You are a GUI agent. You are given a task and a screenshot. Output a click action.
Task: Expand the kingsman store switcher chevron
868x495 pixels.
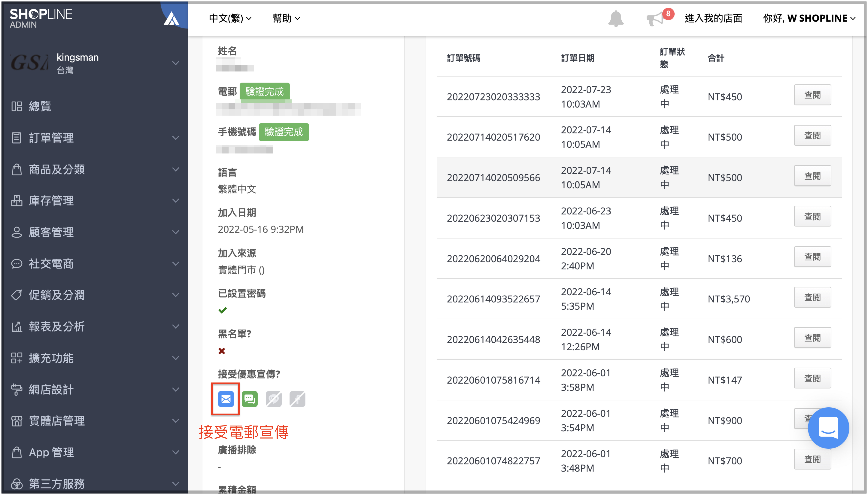[175, 63]
